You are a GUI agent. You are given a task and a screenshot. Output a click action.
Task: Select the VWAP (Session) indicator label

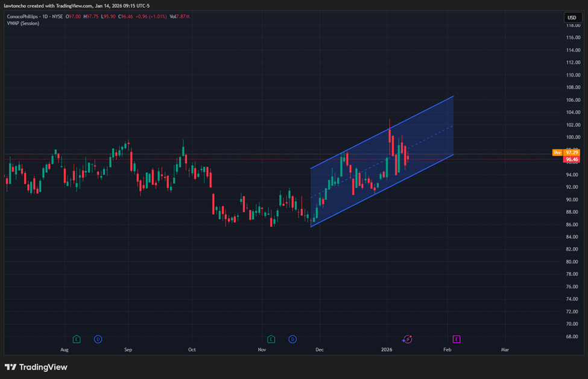[x=23, y=23]
